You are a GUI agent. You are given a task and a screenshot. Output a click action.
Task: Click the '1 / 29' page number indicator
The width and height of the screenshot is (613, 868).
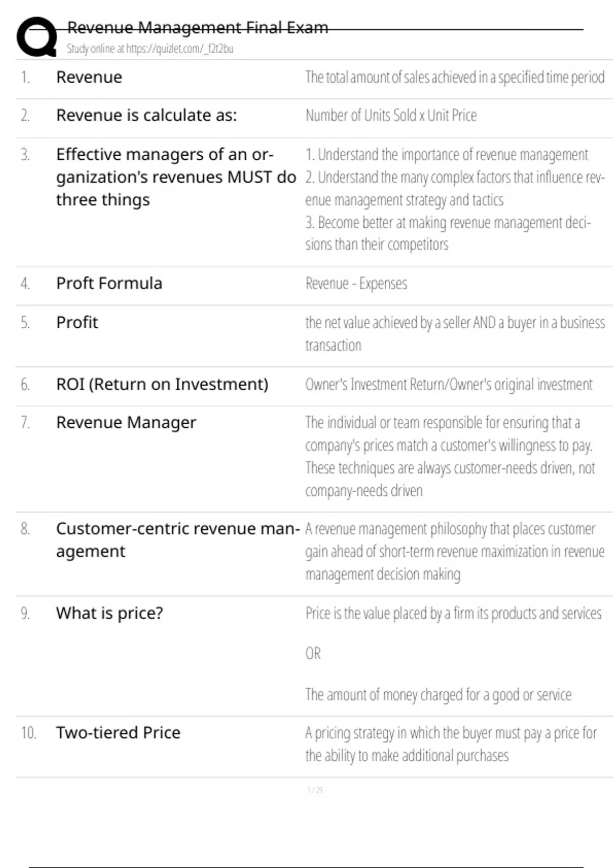(x=315, y=790)
